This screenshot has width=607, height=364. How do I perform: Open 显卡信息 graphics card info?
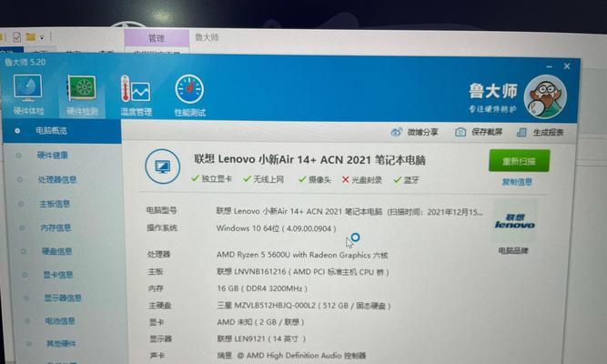click(x=58, y=275)
